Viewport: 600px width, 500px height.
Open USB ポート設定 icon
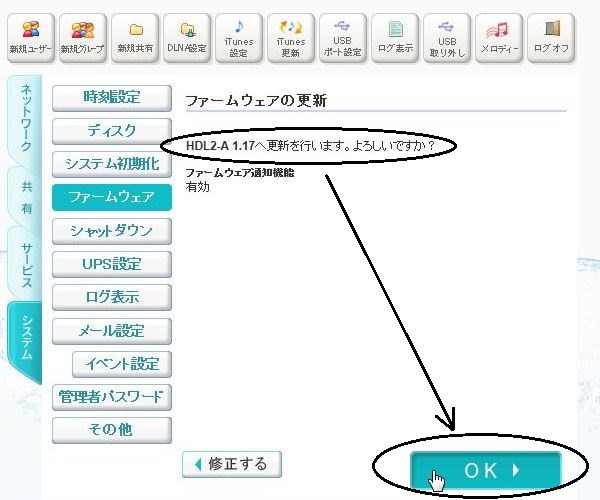coord(343,37)
